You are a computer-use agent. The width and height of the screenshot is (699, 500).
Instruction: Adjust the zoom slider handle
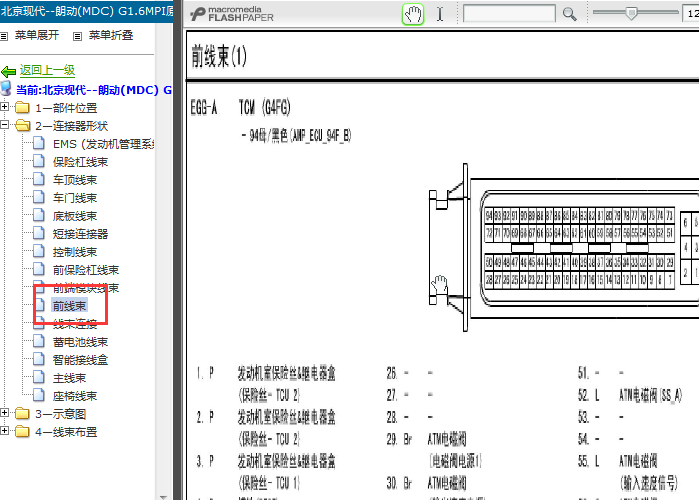(631, 13)
